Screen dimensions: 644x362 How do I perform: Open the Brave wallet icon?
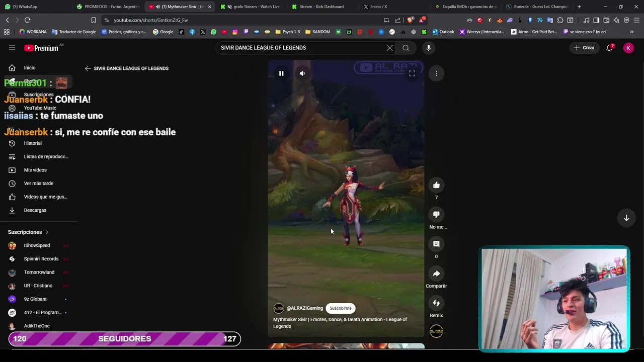606,20
